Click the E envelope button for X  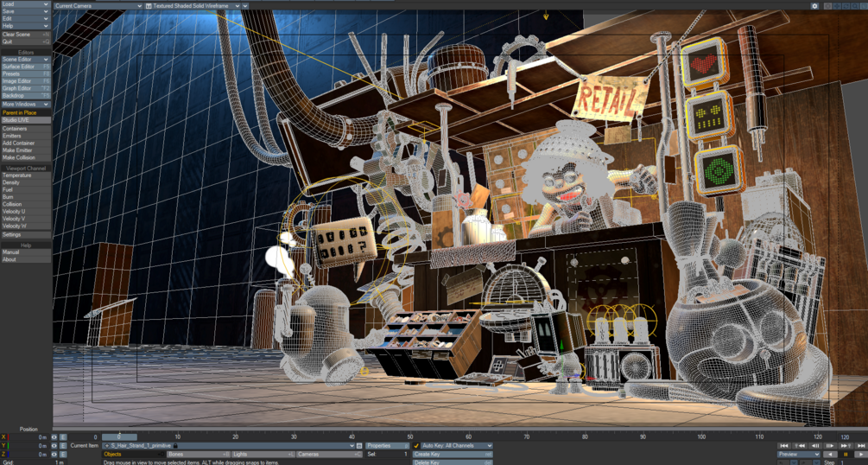tap(63, 437)
